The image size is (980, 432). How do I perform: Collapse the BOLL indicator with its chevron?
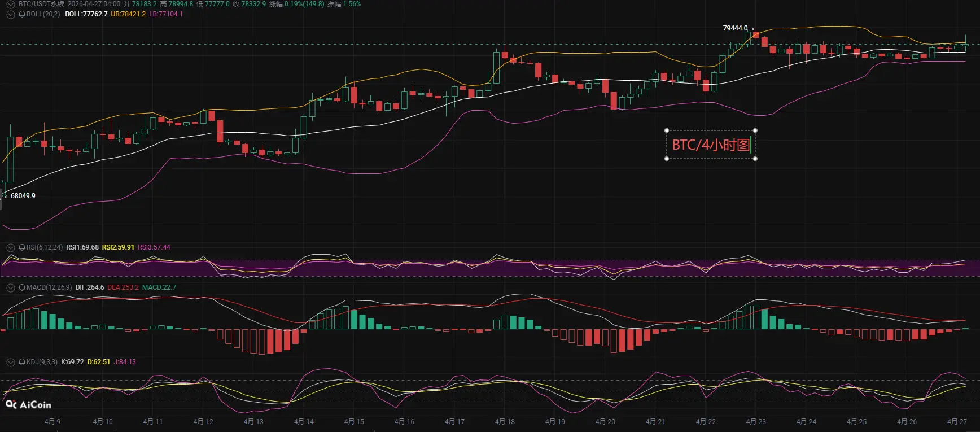click(10, 14)
